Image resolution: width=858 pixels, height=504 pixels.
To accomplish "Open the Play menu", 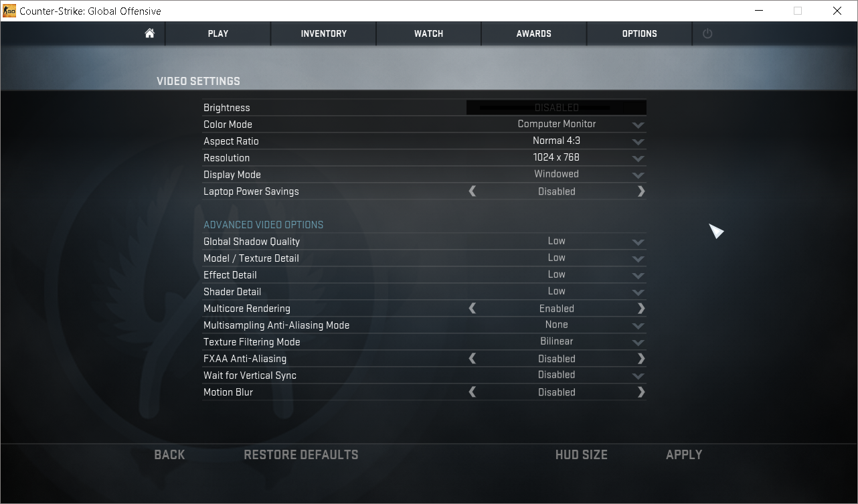I will [218, 33].
